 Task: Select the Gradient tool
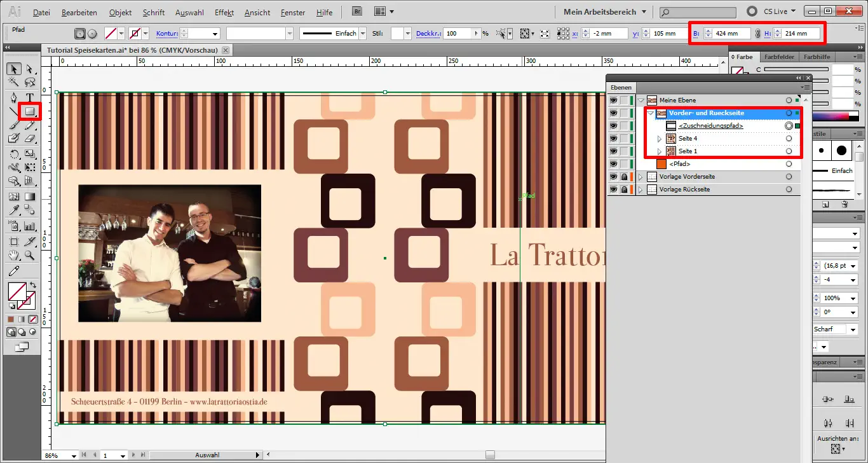click(x=29, y=196)
